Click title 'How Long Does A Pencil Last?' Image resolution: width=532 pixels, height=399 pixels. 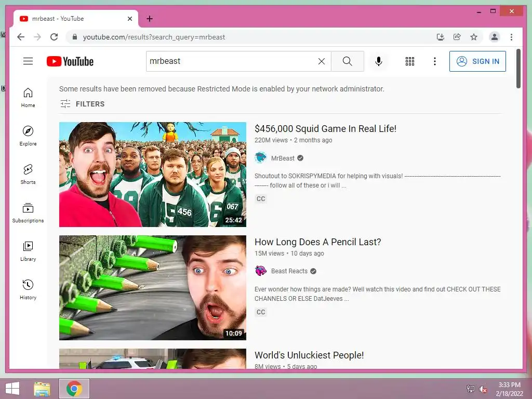317,242
